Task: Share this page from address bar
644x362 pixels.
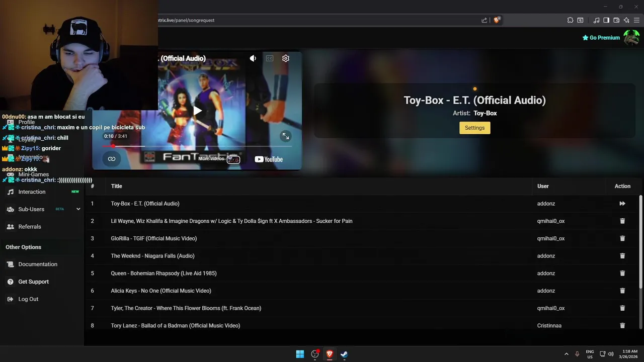Action: click(484, 20)
